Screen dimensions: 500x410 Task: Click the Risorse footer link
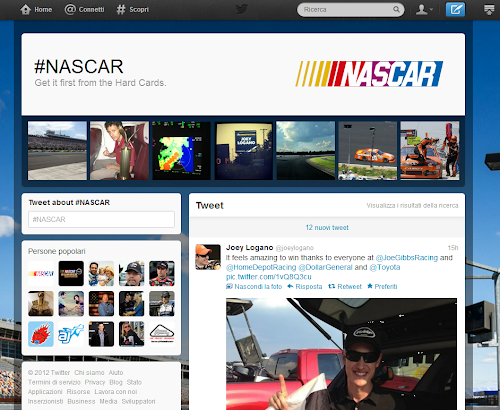click(x=78, y=392)
